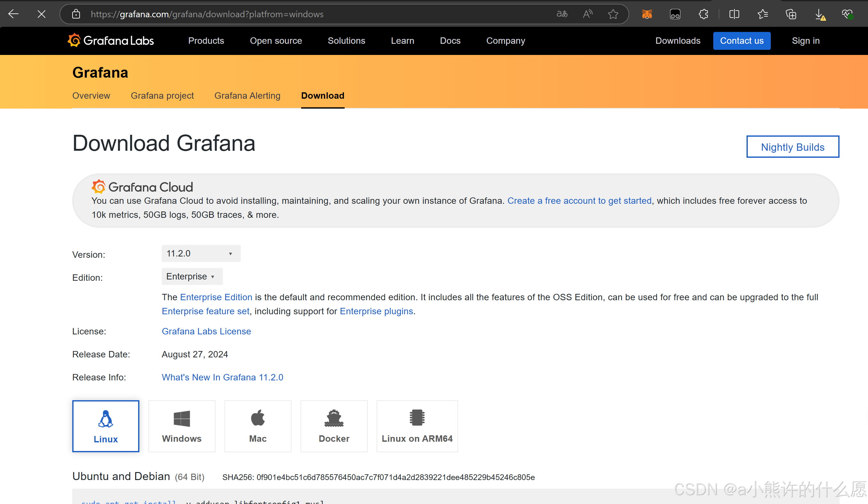Open browser essentials heart icon

[847, 14]
